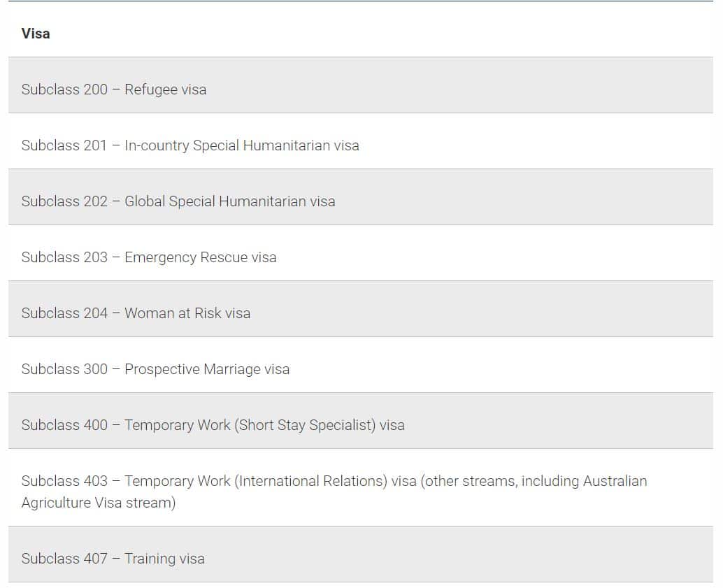The height and width of the screenshot is (588, 723).
Task: Click the 'Subclass 204' text
Action: coord(64,313)
